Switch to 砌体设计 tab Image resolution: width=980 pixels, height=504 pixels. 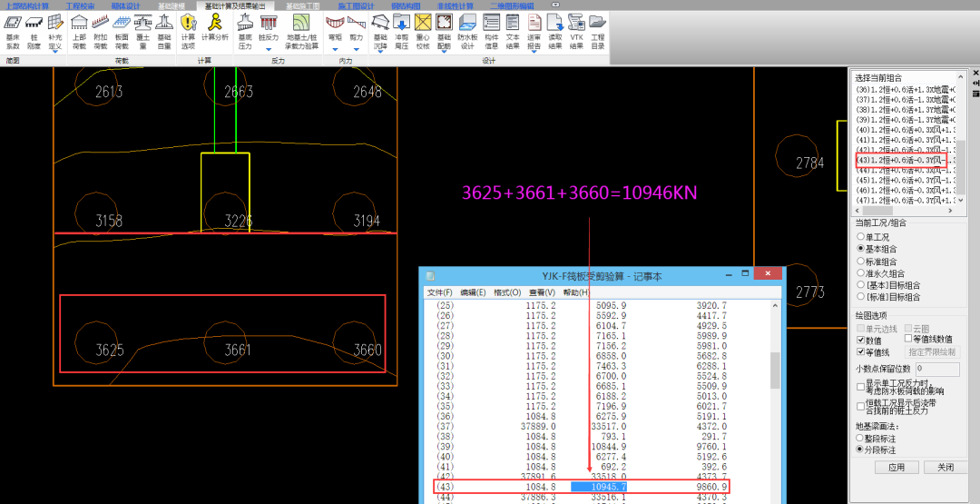[126, 5]
